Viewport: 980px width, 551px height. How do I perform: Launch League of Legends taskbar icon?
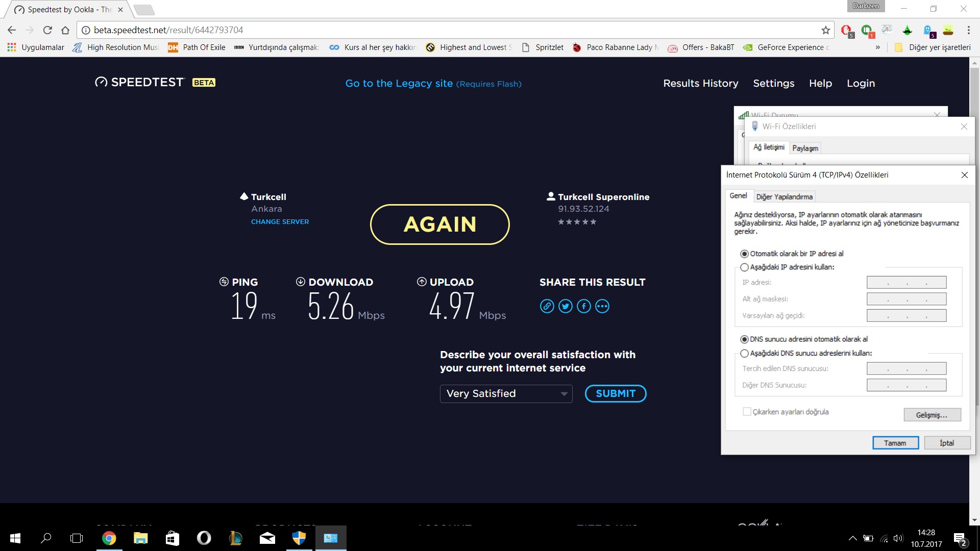click(235, 538)
